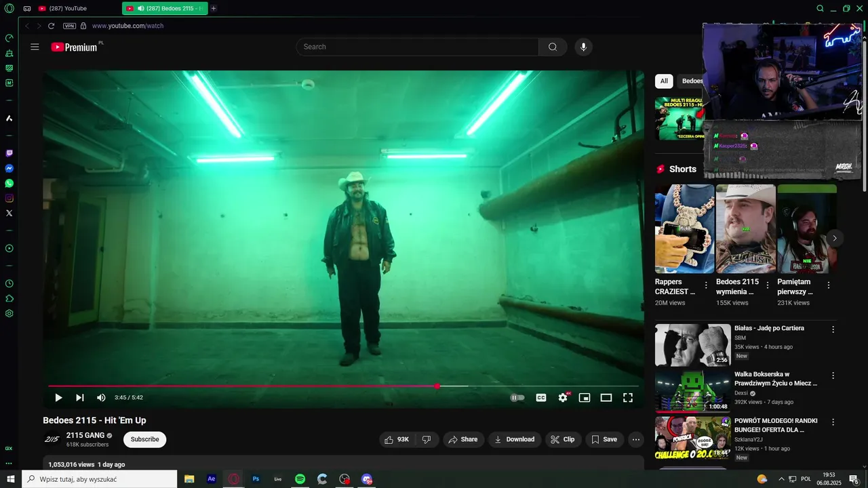Image resolution: width=868 pixels, height=488 pixels.
Task: Play the paused video
Action: [x=58, y=398]
